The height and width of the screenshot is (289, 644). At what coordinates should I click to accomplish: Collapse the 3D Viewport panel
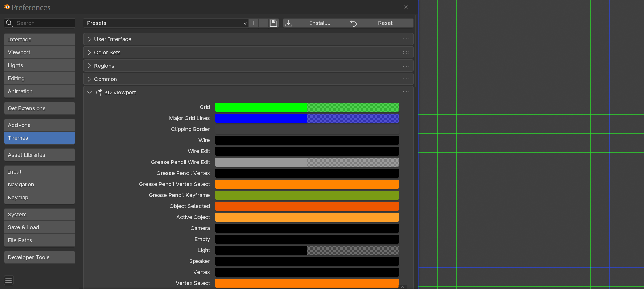coord(89,92)
